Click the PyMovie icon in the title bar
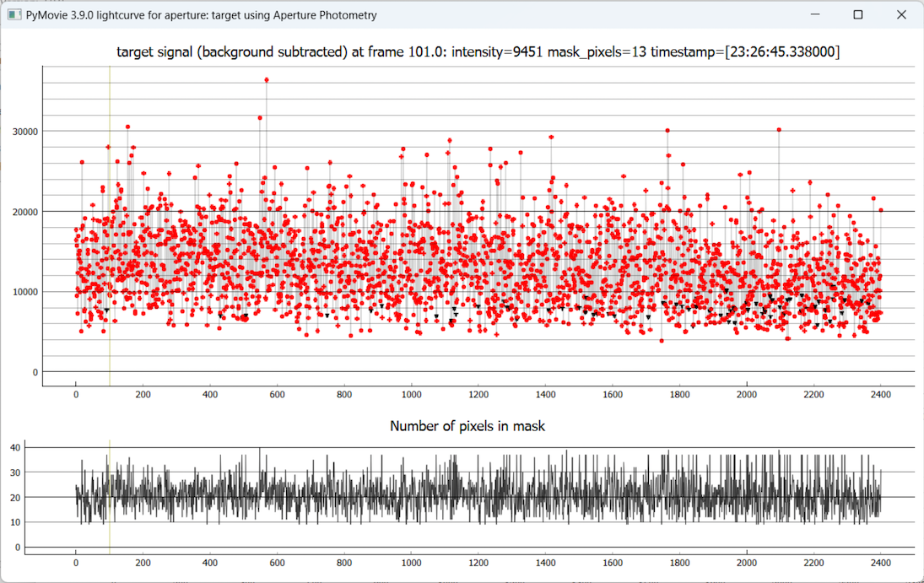The height and width of the screenshot is (583, 924). pos(14,15)
